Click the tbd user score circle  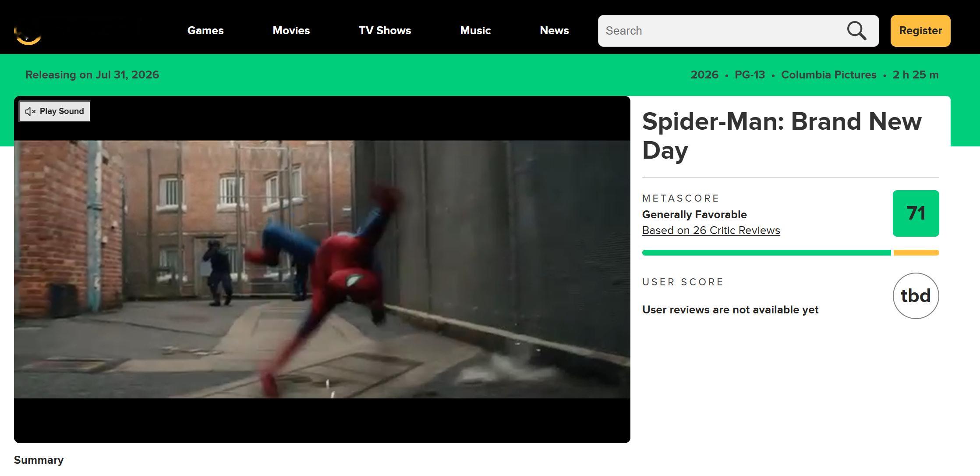click(916, 296)
